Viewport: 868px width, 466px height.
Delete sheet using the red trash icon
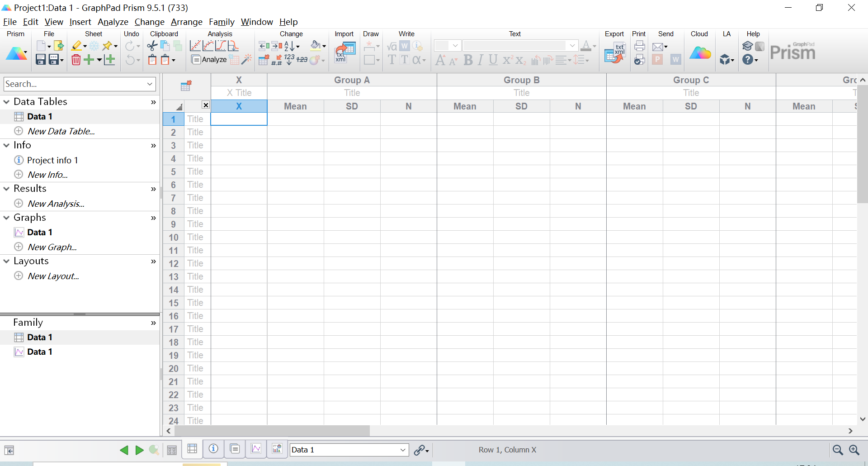[76, 60]
